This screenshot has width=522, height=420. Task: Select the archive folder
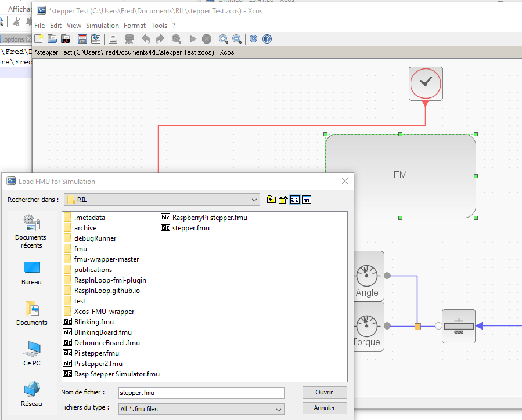point(80,228)
